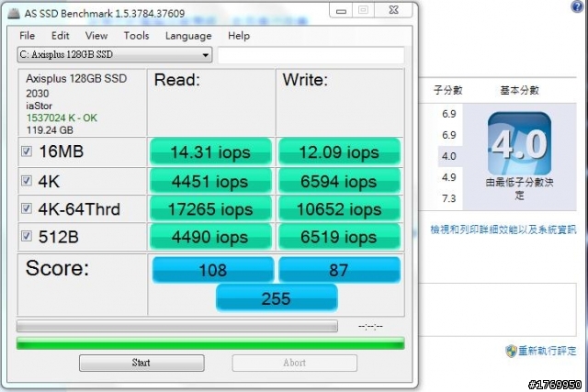Click the Abort button
The height and width of the screenshot is (392, 588).
pyautogui.click(x=294, y=363)
